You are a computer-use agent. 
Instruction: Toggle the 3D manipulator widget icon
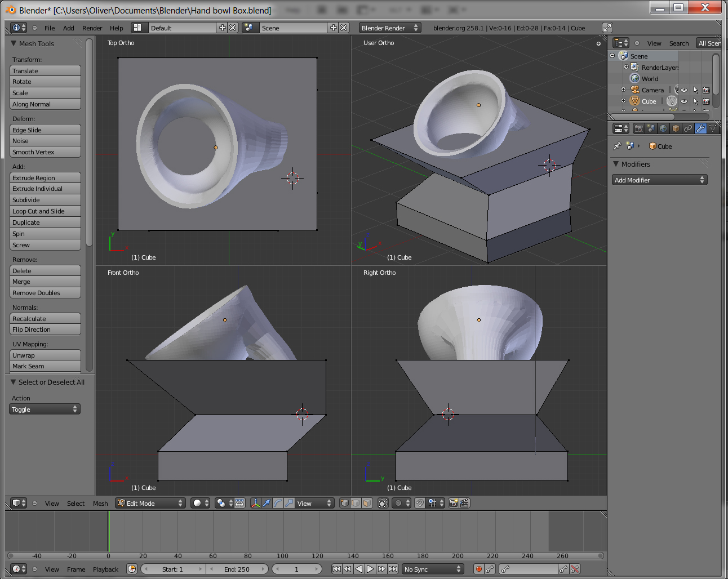tap(256, 503)
